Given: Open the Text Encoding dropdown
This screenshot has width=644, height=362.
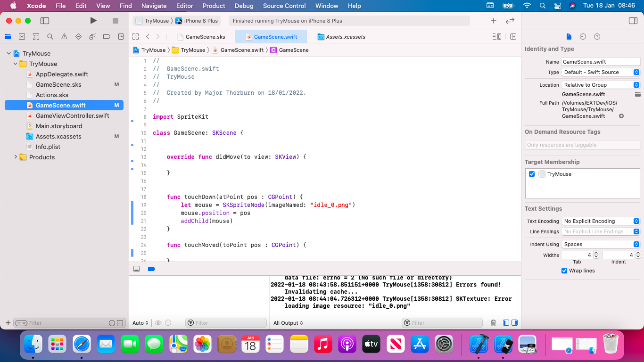Looking at the screenshot, I should point(601,221).
